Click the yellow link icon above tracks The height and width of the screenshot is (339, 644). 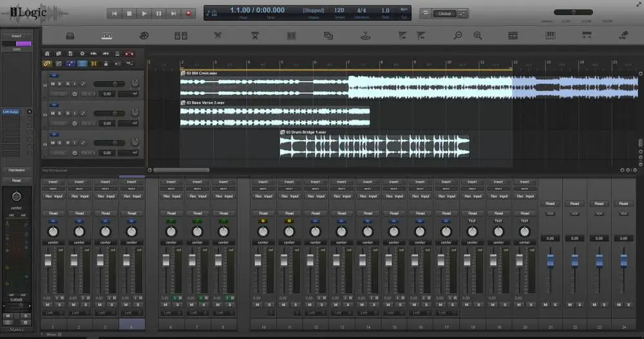coord(47,64)
